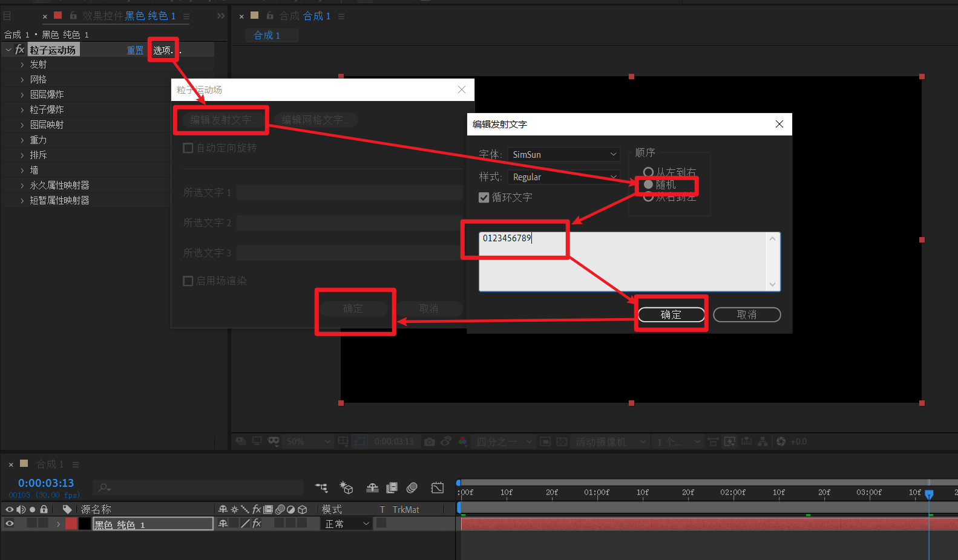This screenshot has width=958, height=560.
Task: Expand the 黑色 纯色 1 layer properties
Action: coord(58,524)
